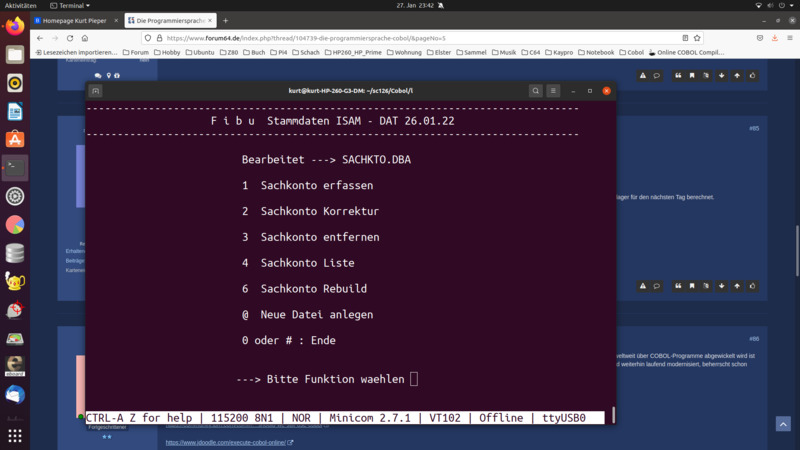800x450 pixels.
Task: Open the Online COBOL Compiler bookmark
Action: tap(688, 52)
